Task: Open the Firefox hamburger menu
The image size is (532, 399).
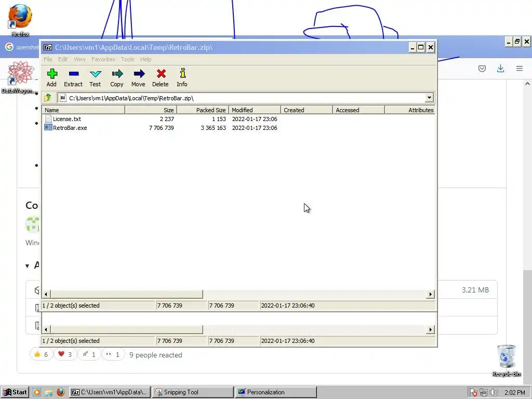Action: pyautogui.click(x=520, y=69)
